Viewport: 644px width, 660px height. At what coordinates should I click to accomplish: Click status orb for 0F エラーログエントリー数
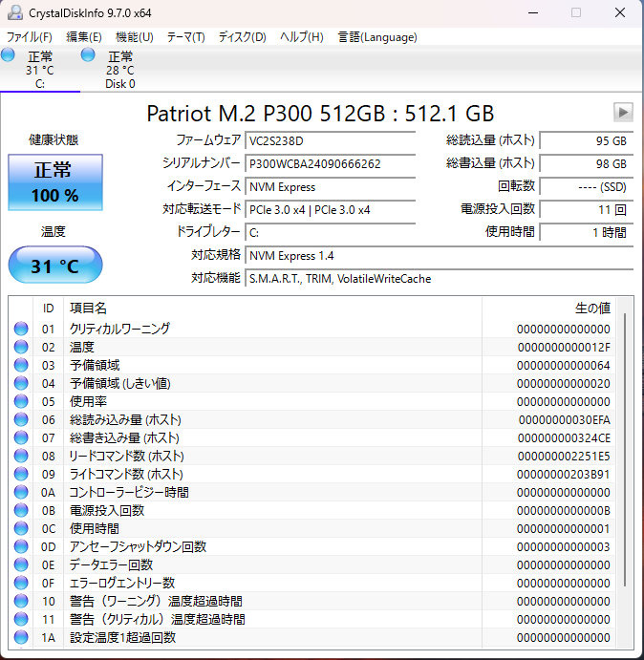(21, 583)
